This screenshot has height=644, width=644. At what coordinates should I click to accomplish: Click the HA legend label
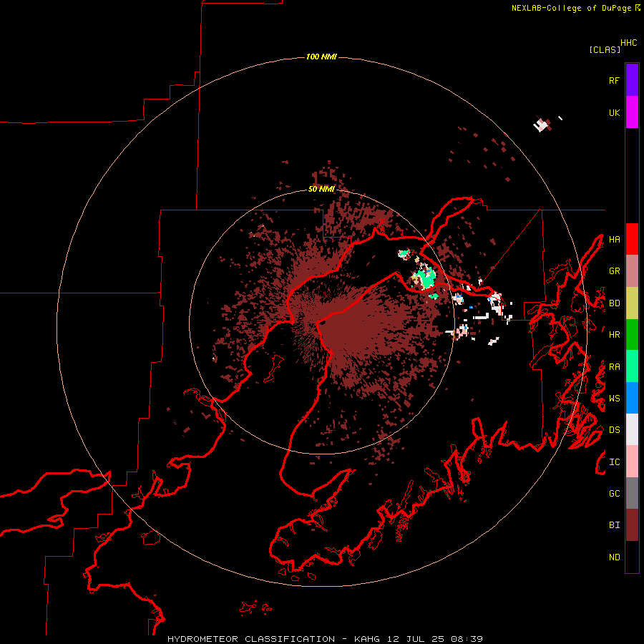614,240
